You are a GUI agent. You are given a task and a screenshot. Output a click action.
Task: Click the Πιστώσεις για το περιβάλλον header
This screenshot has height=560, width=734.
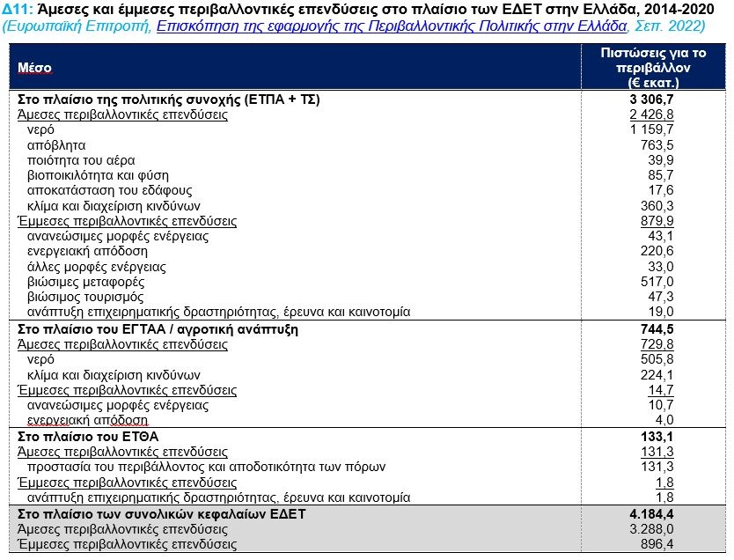pos(654,68)
